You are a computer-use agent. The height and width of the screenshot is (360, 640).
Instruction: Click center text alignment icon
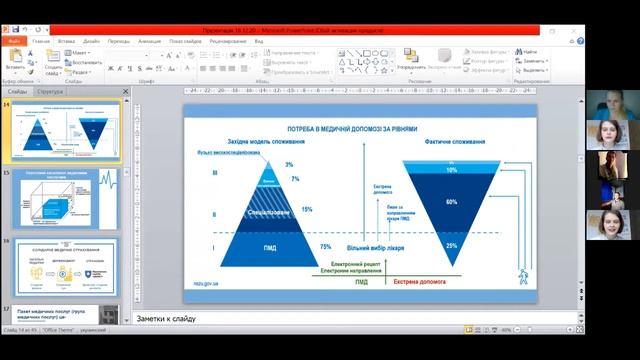tap(213, 69)
